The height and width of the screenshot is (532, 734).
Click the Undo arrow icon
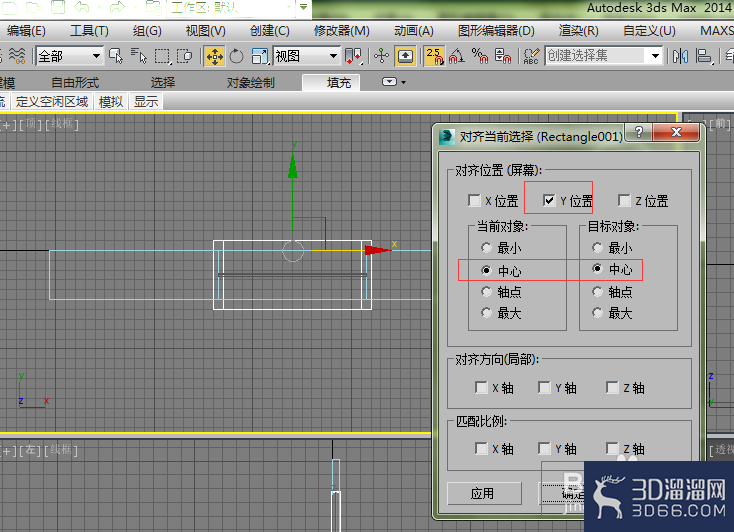click(82, 7)
